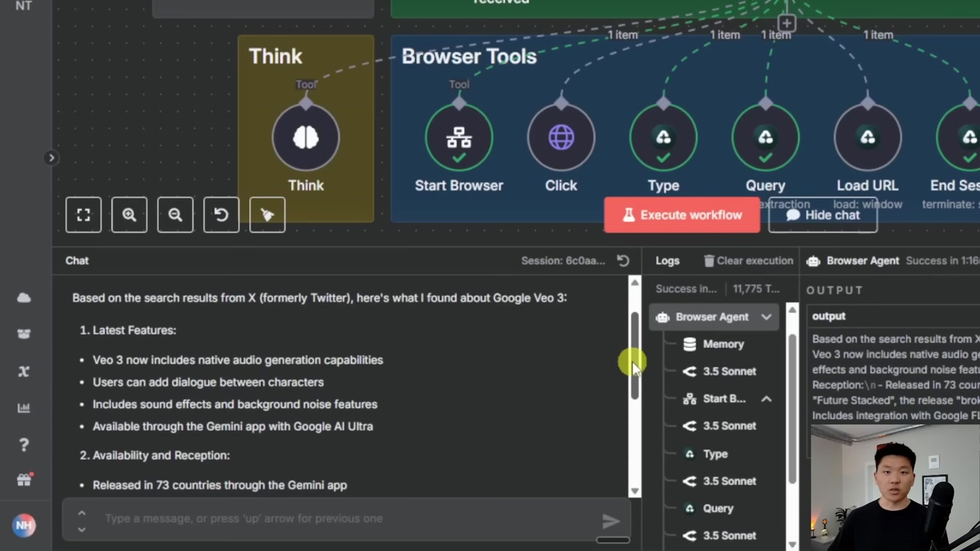Open the Start Browser node
This screenshot has height=551, width=980.
[459, 138]
